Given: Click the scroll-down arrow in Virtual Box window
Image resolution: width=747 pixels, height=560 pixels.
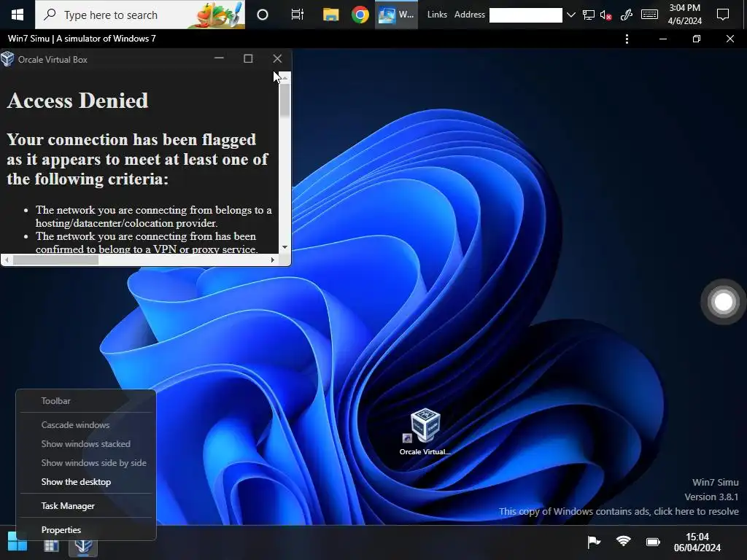Looking at the screenshot, I should pos(285,247).
